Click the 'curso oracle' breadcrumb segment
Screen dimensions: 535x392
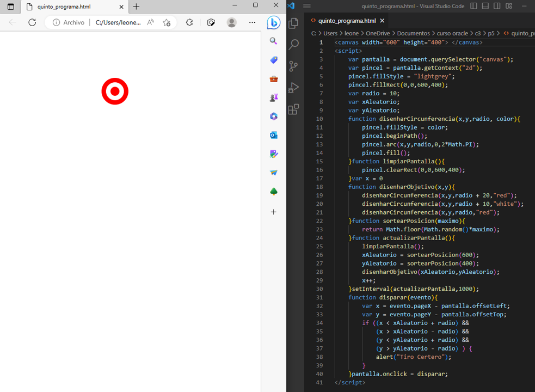[452, 33]
